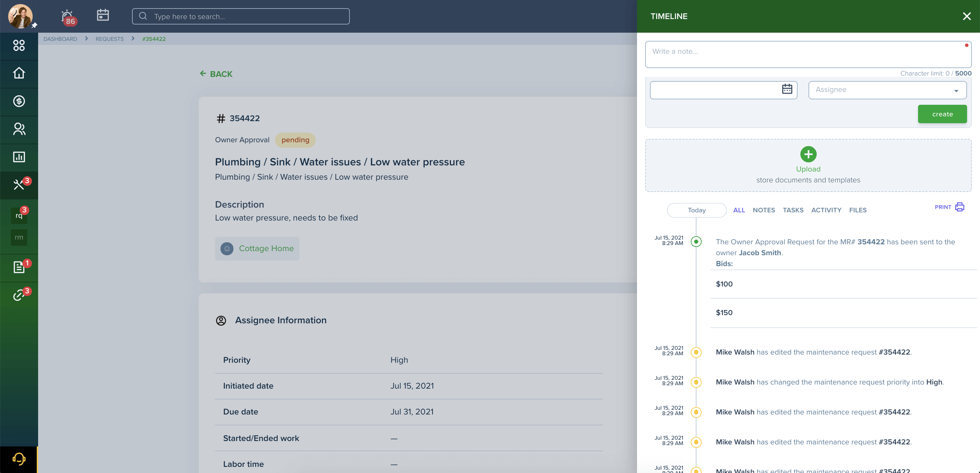This screenshot has width=980, height=473.
Task: Open the reports chart icon in sidebar
Action: pos(19,157)
